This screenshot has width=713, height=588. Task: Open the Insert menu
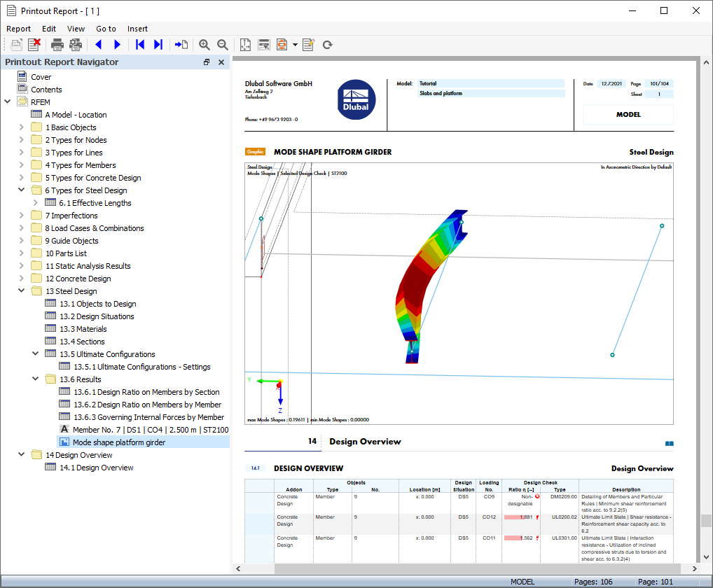[x=137, y=29]
